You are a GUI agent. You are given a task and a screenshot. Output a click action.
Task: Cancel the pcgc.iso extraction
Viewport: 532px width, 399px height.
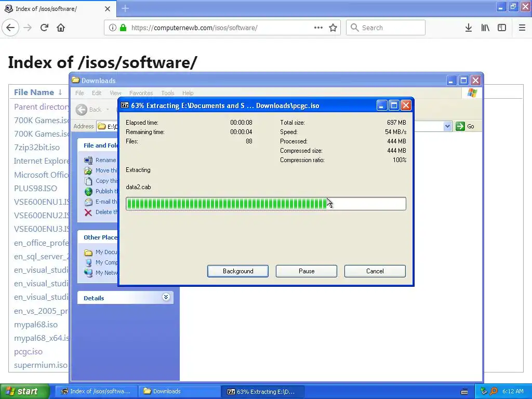pyautogui.click(x=375, y=271)
